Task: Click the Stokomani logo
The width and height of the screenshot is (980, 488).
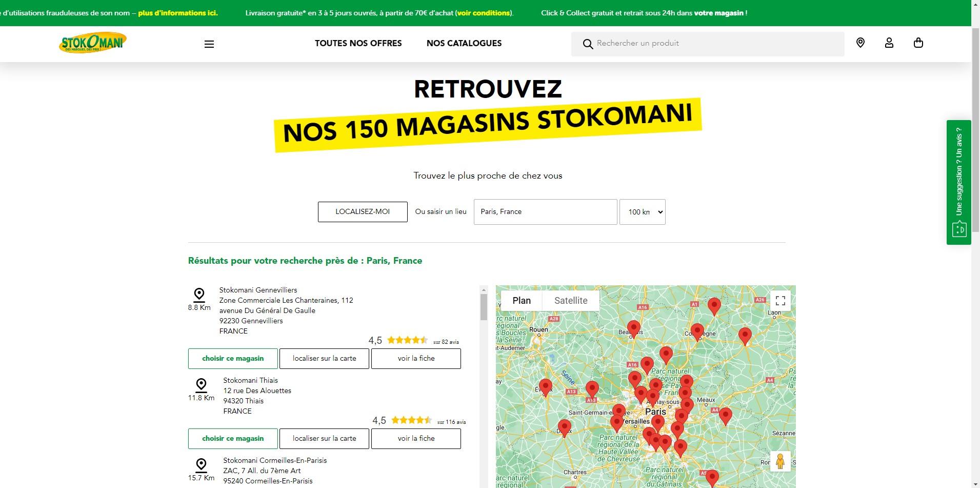Action: (93, 43)
